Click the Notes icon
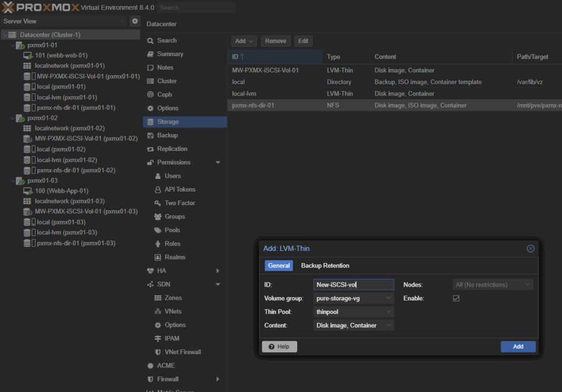The image size is (562, 392). (150, 68)
